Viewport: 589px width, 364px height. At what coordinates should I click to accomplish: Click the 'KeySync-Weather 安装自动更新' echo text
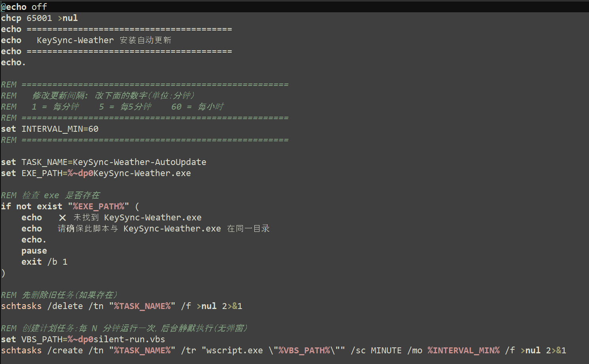coord(104,40)
